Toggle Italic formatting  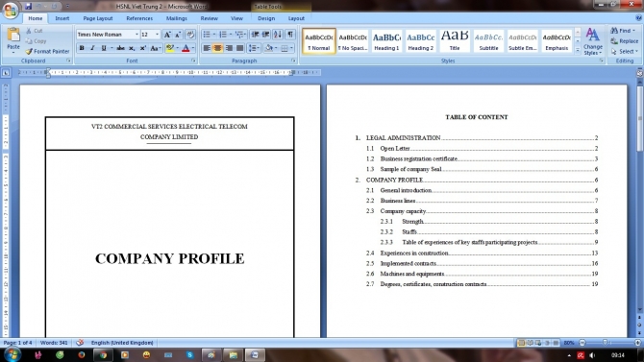pos(92,48)
